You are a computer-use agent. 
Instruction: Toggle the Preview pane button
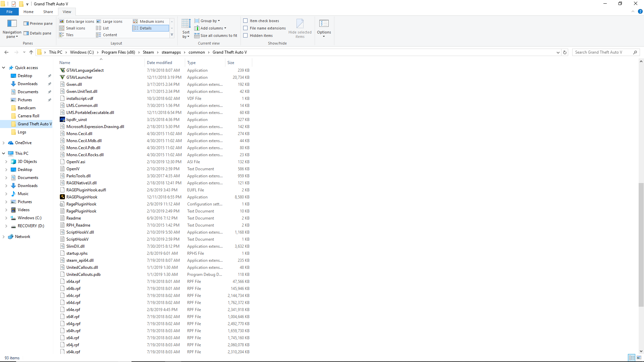(38, 23)
